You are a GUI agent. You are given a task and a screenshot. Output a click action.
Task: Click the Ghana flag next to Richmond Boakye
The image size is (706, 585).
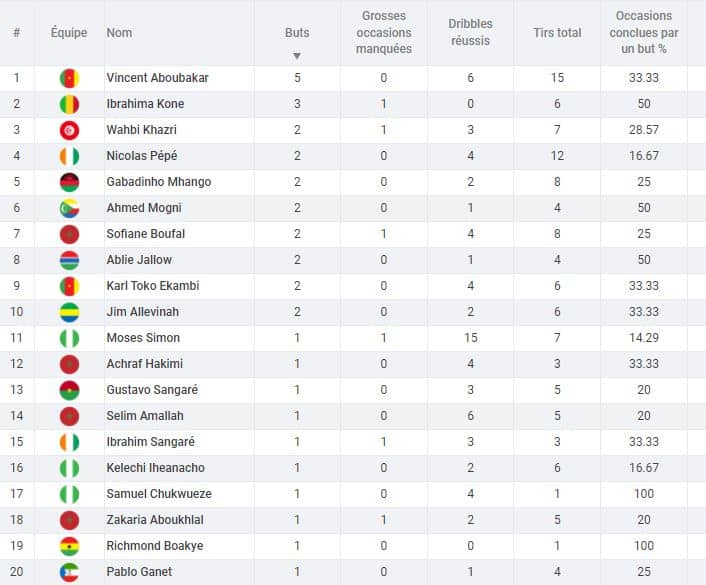(70, 546)
